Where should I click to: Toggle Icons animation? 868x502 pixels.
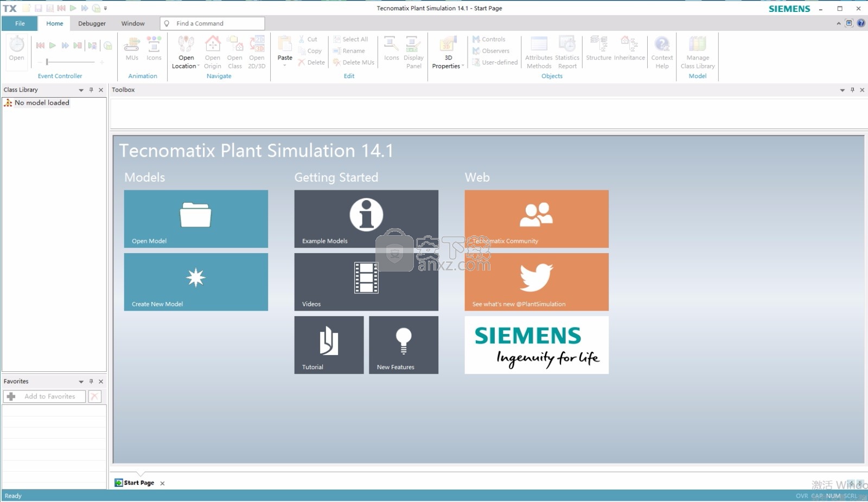pyautogui.click(x=154, y=48)
